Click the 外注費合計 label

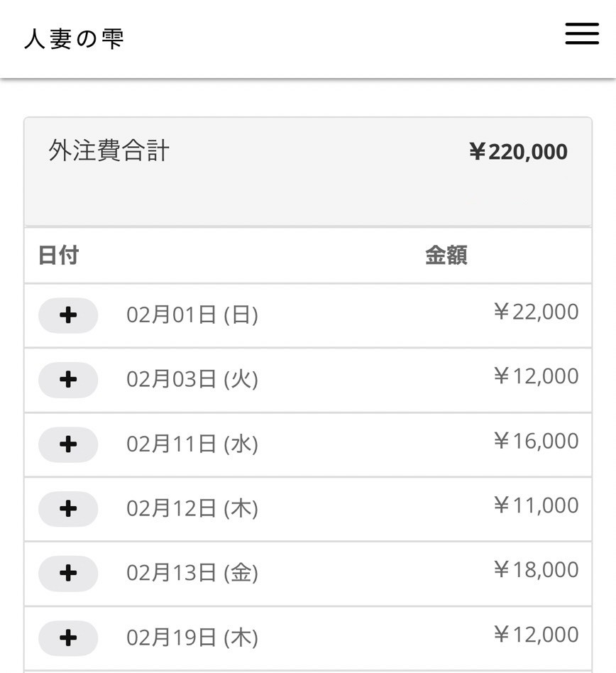coord(109,151)
